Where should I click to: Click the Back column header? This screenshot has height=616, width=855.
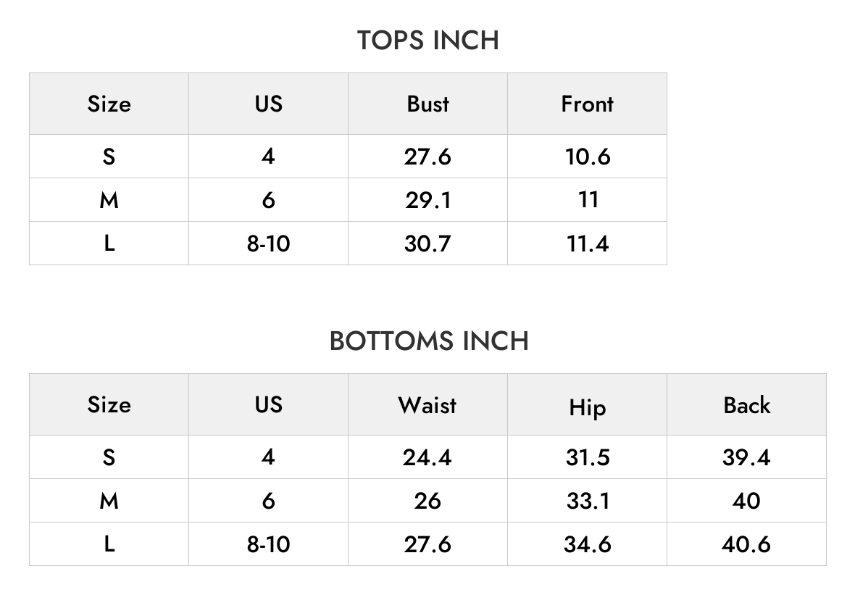tap(746, 405)
